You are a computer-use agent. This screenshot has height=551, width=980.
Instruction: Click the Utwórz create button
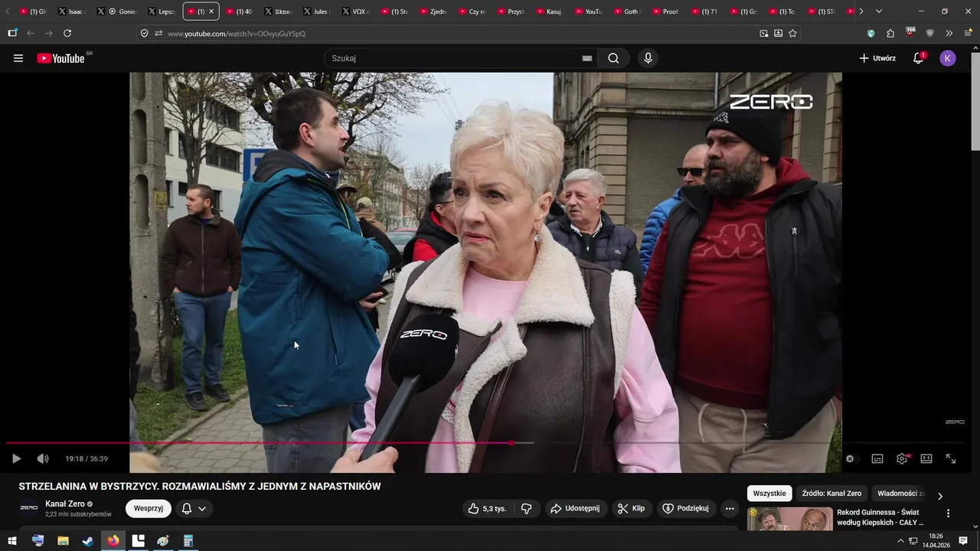877,58
